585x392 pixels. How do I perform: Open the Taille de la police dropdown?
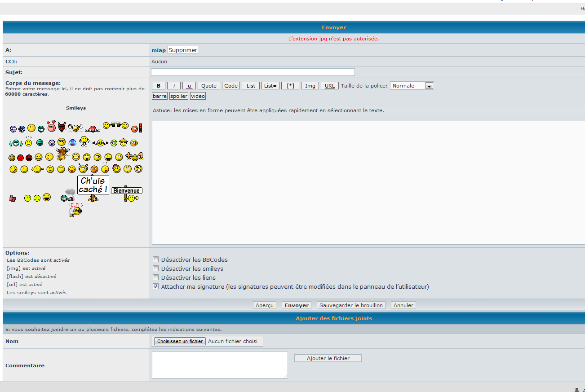[412, 86]
